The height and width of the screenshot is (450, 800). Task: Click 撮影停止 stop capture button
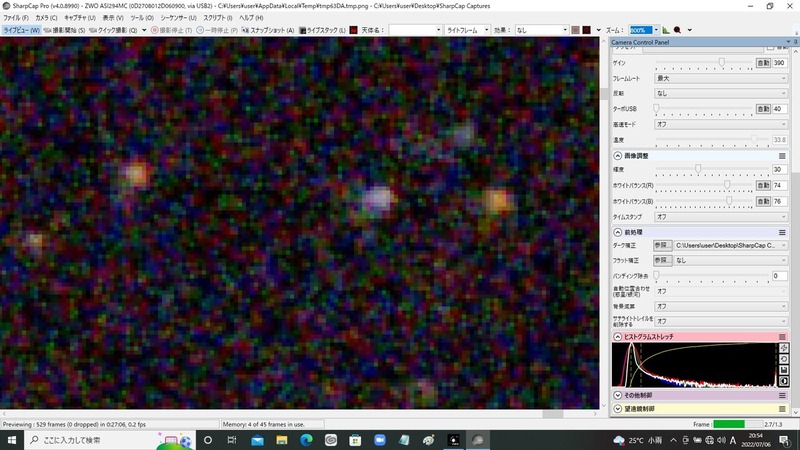pyautogui.click(x=171, y=30)
